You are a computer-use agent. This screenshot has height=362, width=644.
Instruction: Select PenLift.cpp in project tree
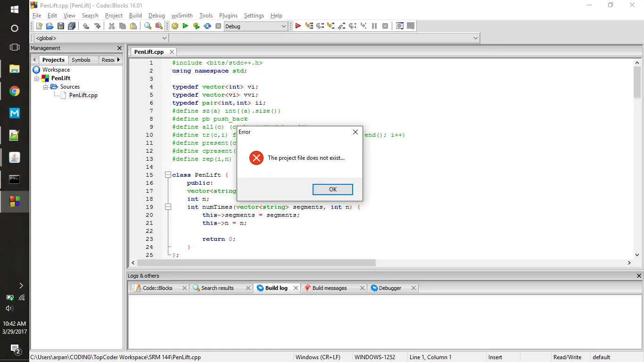(x=83, y=95)
